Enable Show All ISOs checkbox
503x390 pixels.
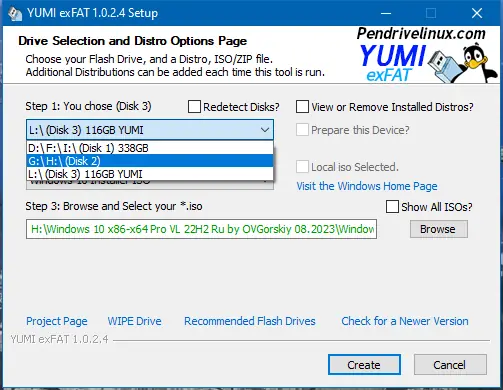pos(392,207)
